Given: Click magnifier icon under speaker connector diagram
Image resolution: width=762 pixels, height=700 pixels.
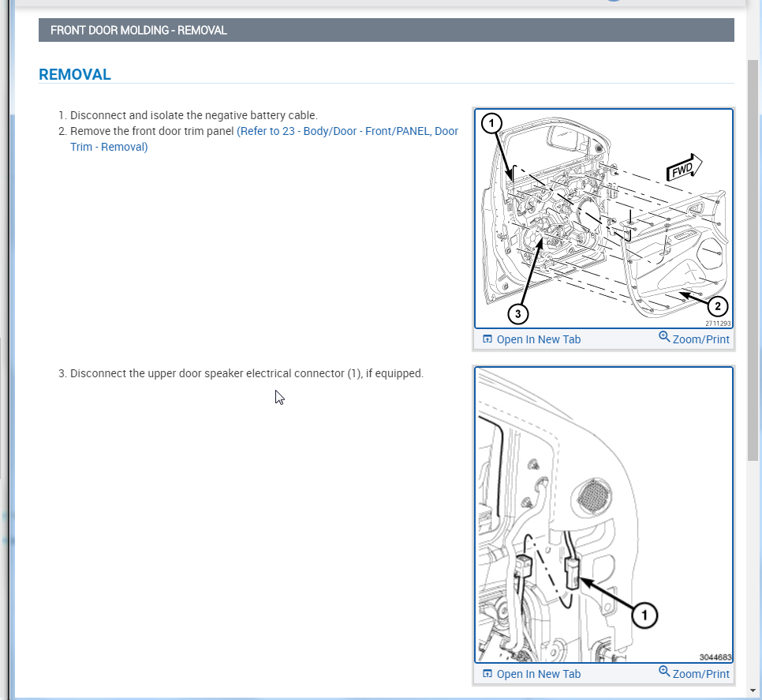Looking at the screenshot, I should pyautogui.click(x=664, y=671).
